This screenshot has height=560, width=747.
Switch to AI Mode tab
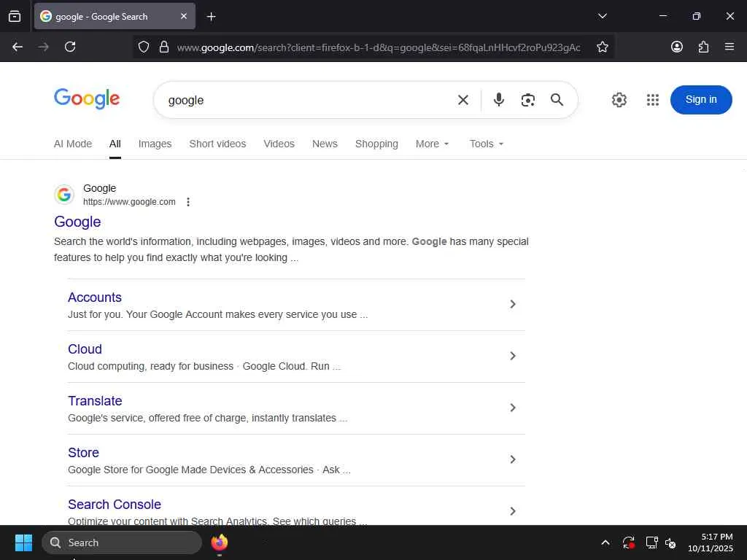73,144
